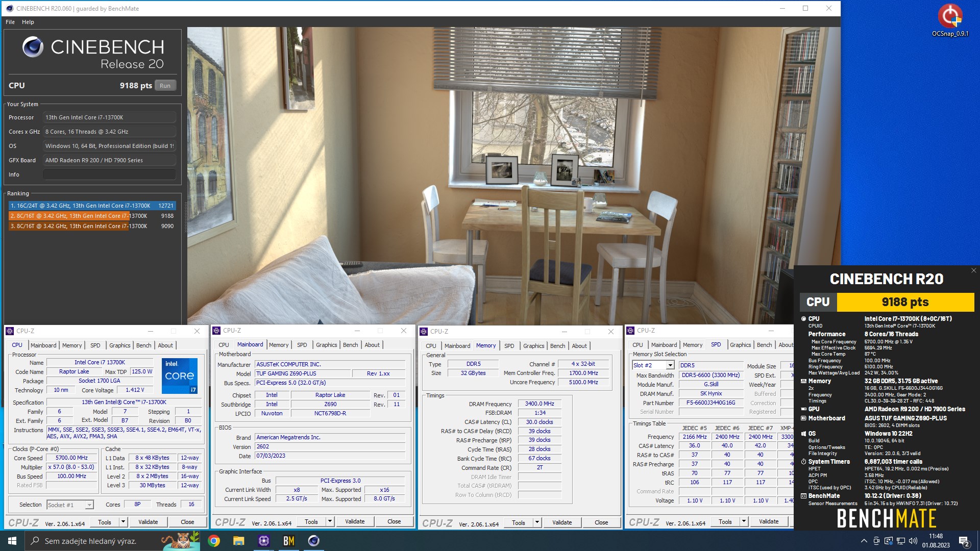Image resolution: width=980 pixels, height=551 pixels.
Task: Open About tab in CPU-Z CPU window
Action: click(x=165, y=345)
